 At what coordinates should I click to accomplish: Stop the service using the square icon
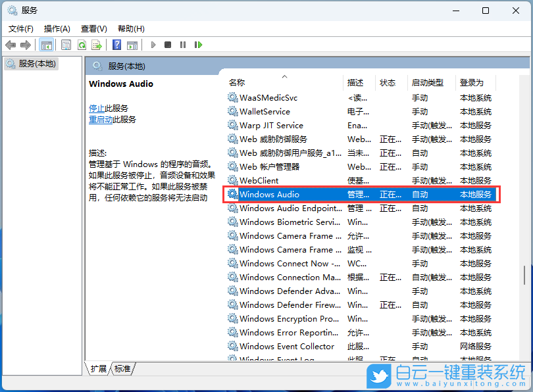168,45
